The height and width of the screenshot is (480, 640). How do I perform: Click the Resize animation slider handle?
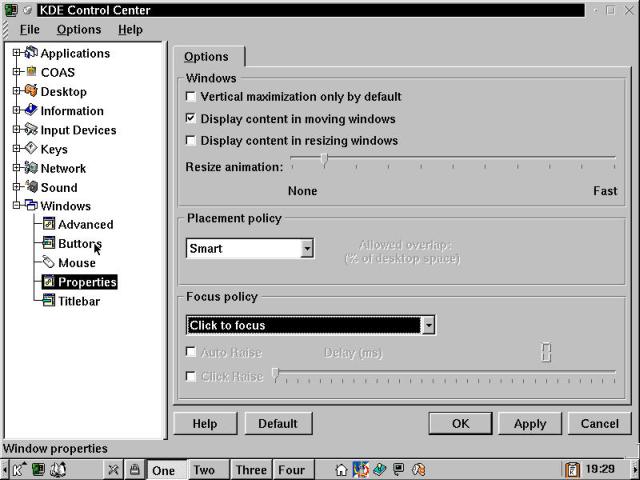click(x=324, y=160)
